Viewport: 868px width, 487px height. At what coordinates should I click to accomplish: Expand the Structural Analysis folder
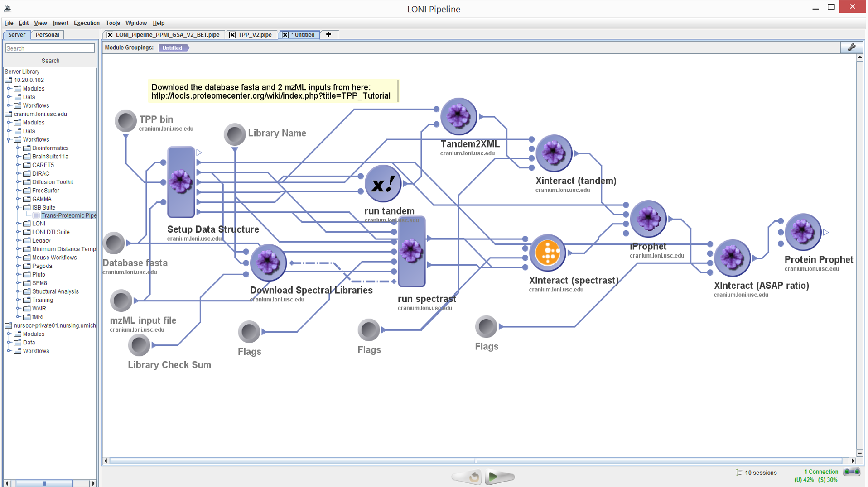click(x=18, y=291)
